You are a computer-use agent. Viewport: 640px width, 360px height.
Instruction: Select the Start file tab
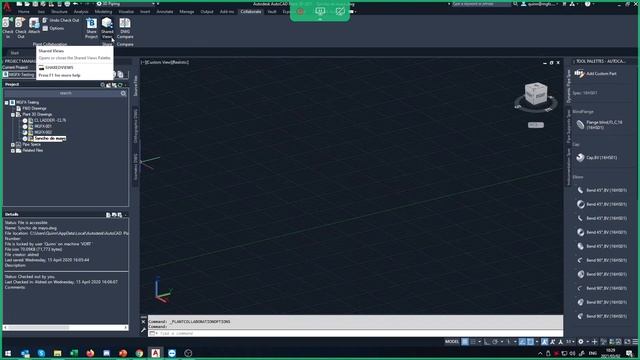(15, 53)
